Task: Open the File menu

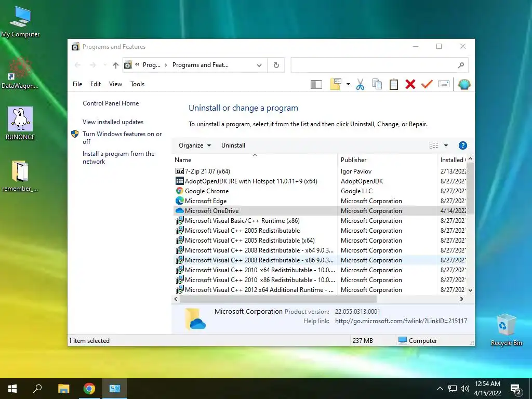Action: (x=77, y=84)
